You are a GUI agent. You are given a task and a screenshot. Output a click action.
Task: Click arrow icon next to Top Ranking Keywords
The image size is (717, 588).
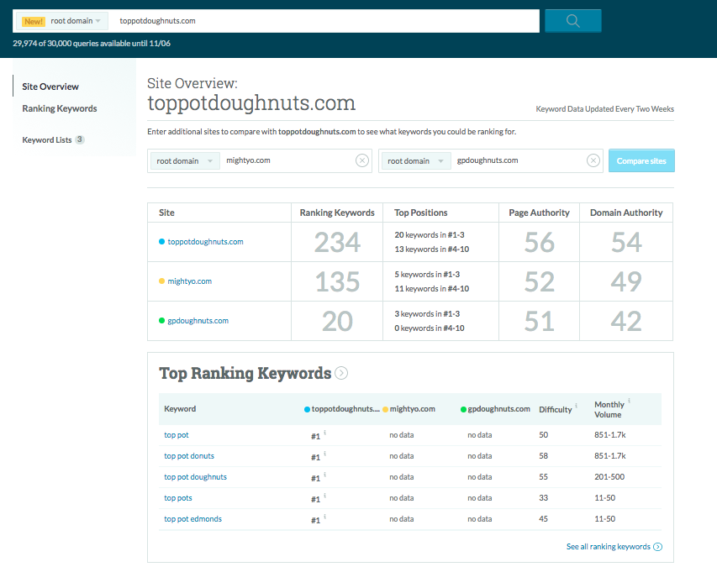tap(341, 374)
